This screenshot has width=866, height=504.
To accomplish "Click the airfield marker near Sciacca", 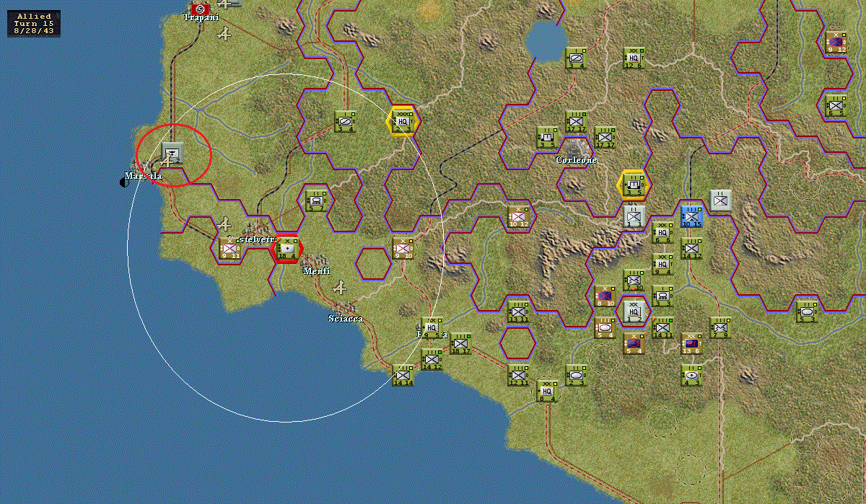I will click(339, 288).
